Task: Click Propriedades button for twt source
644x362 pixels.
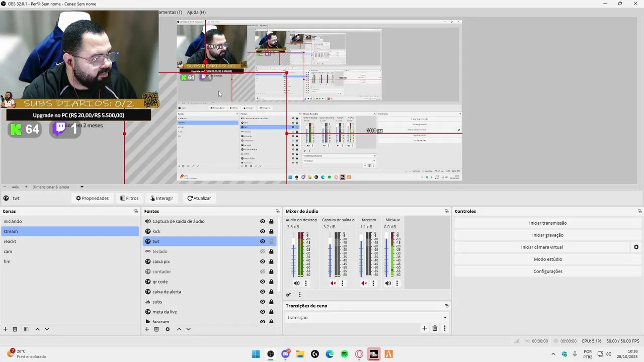Action: (92, 198)
